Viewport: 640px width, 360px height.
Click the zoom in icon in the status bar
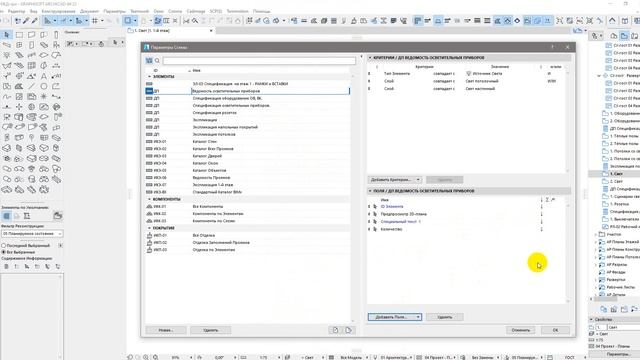pyautogui.click(x=146, y=357)
